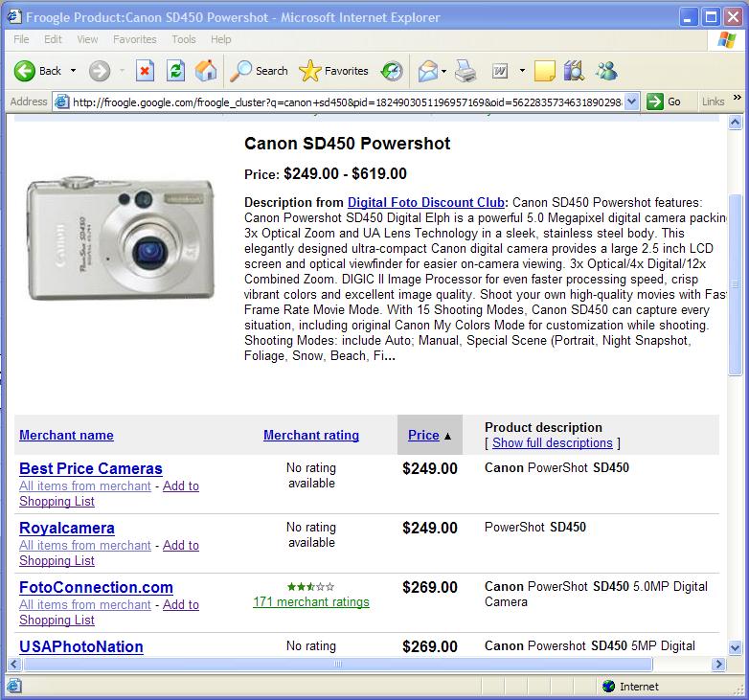This screenshot has width=749, height=700.
Task: Add Royalcamera item to Shopping List
Action: click(x=109, y=553)
